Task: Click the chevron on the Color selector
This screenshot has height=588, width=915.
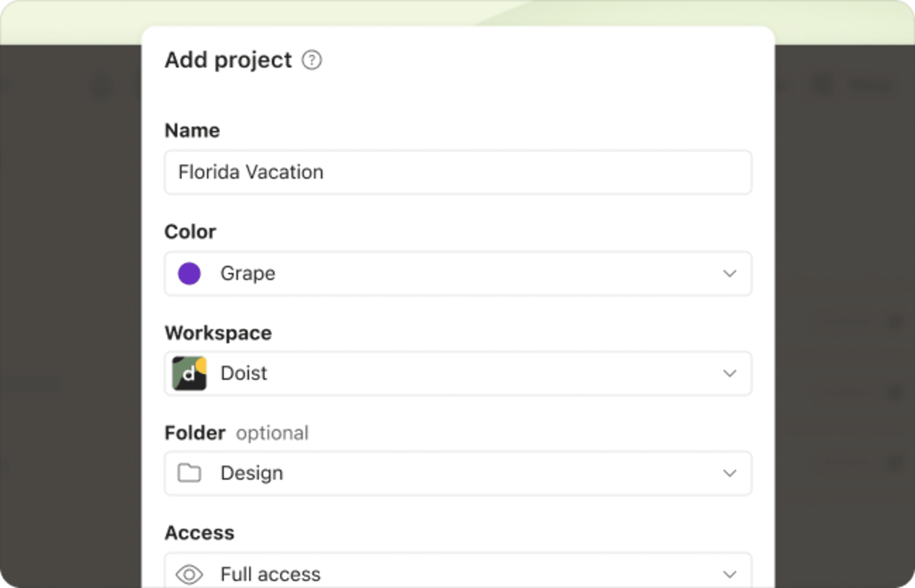Action: [x=731, y=273]
